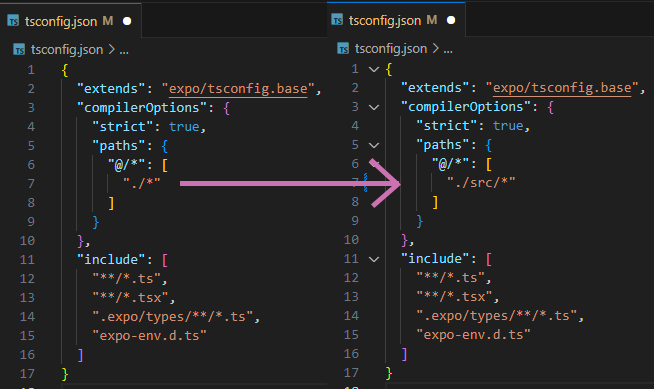Select left editor tsconfig.json tab
654x389 pixels.
tap(70, 21)
